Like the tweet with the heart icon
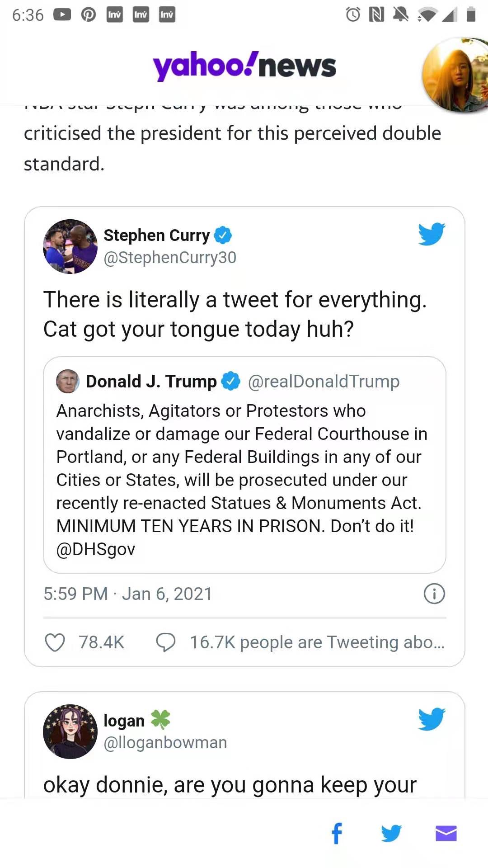This screenshot has height=868, width=488. tap(55, 642)
